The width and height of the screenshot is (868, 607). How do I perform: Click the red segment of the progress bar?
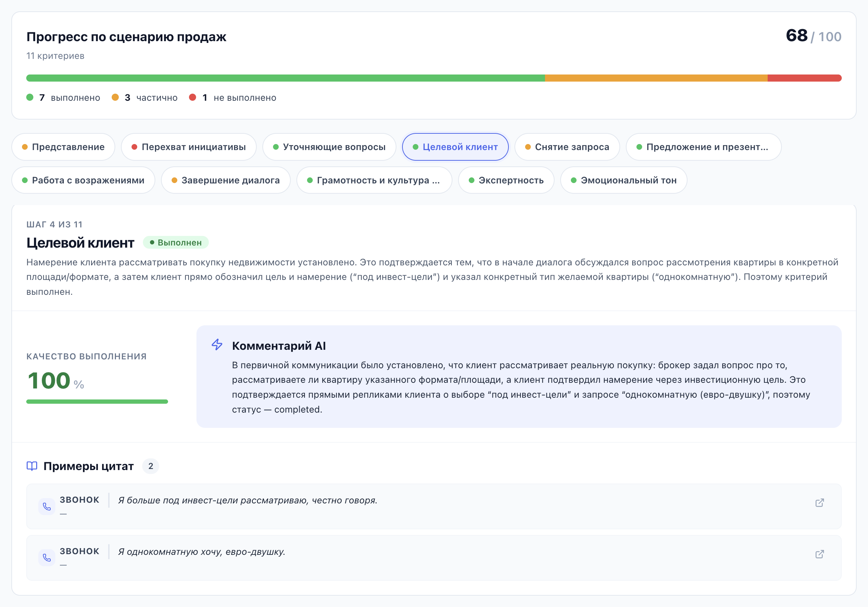805,78
